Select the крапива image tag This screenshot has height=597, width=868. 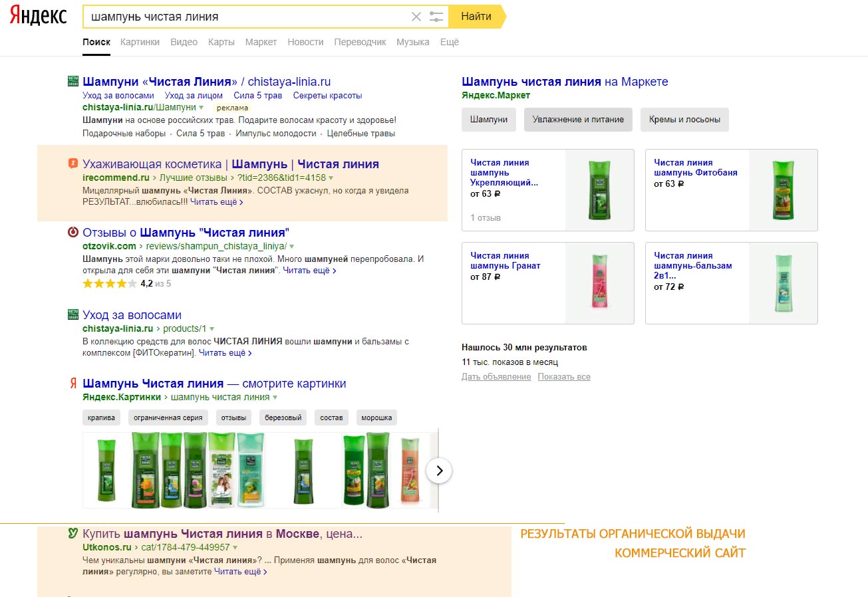[102, 418]
